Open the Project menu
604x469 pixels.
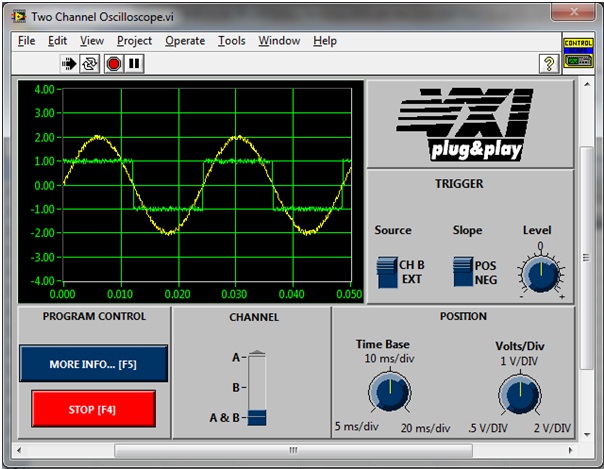(134, 41)
